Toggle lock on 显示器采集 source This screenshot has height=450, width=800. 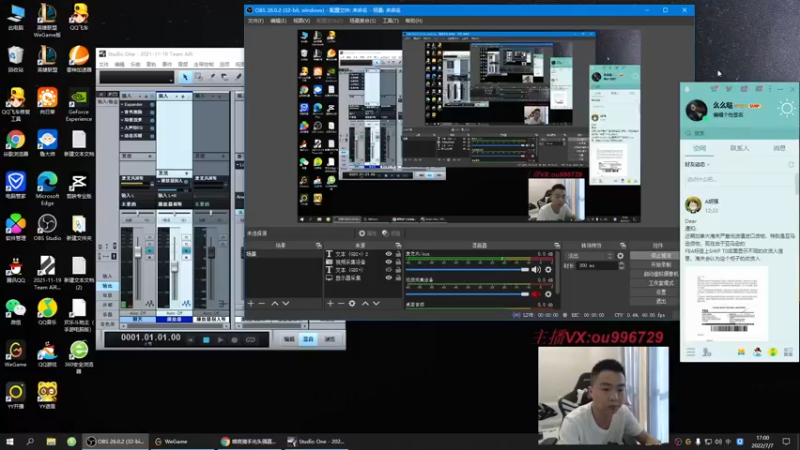(x=398, y=278)
